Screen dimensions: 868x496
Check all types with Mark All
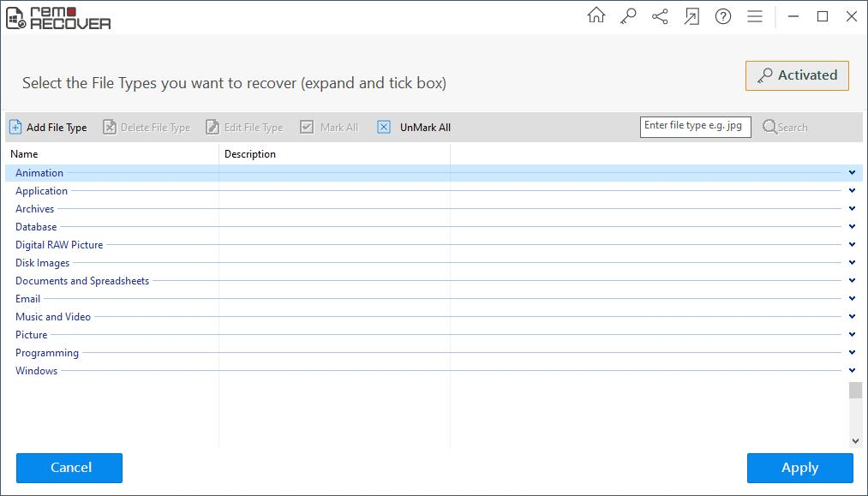[x=329, y=128]
